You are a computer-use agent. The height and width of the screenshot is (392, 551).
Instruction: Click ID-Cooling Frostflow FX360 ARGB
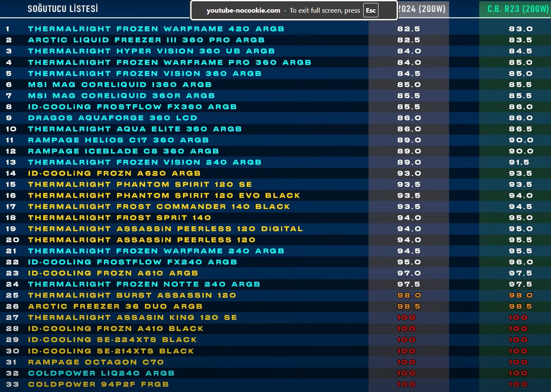(132, 107)
